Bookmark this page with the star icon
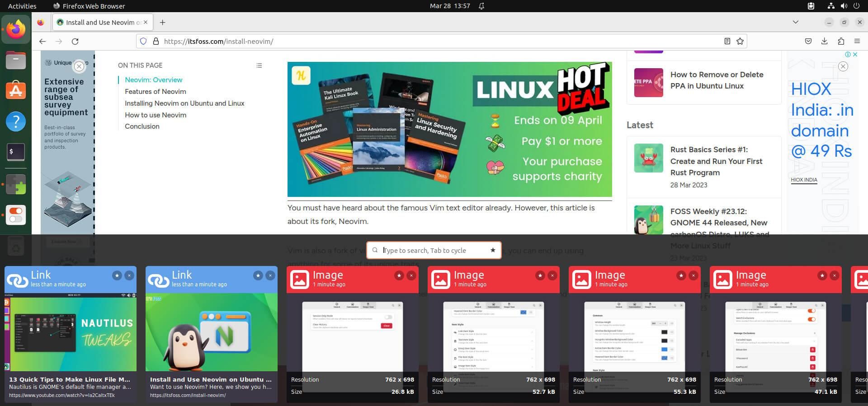Screen dimensions: 868x406 pyautogui.click(x=740, y=42)
